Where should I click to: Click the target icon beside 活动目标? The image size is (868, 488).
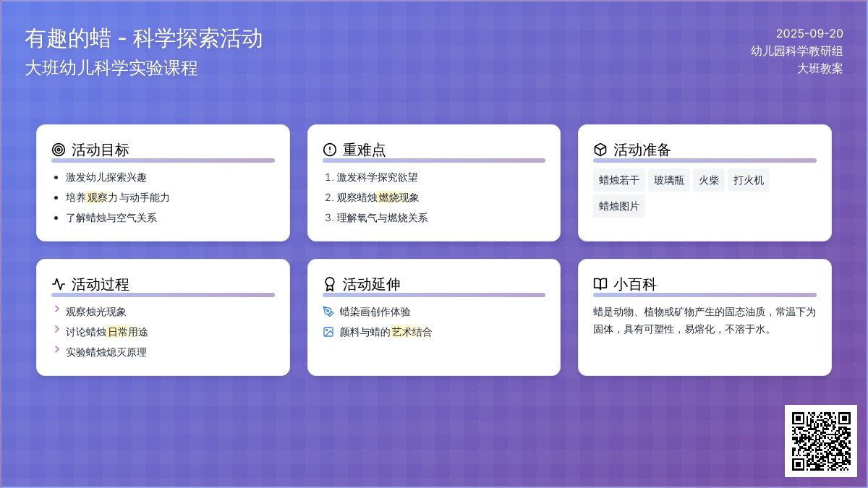[59, 150]
